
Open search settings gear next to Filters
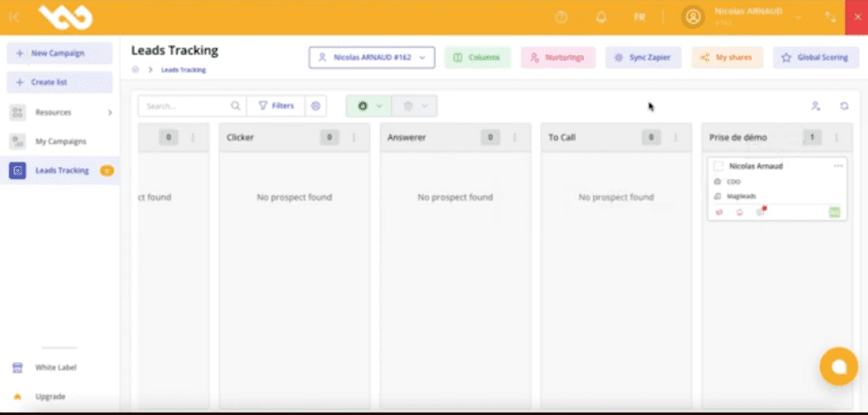[316, 106]
